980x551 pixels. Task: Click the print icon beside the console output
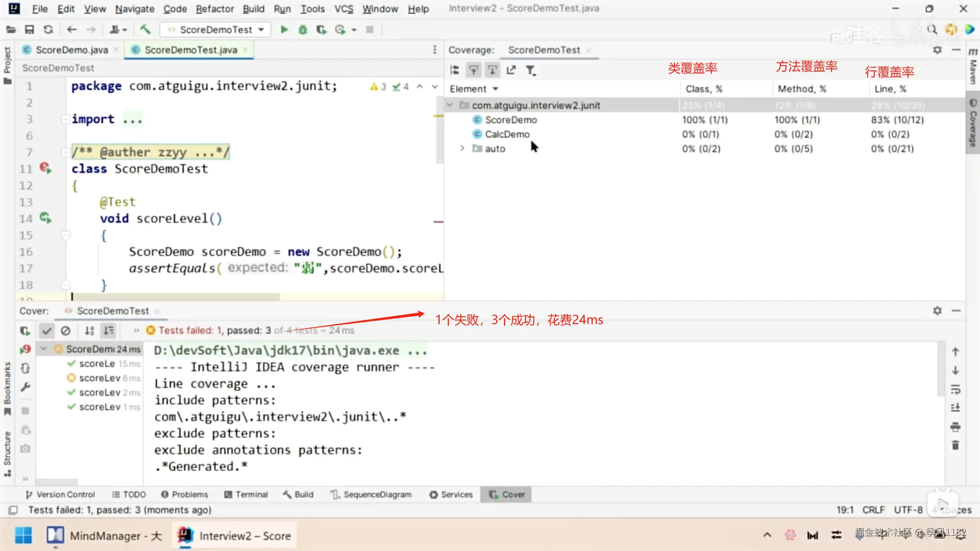click(955, 427)
